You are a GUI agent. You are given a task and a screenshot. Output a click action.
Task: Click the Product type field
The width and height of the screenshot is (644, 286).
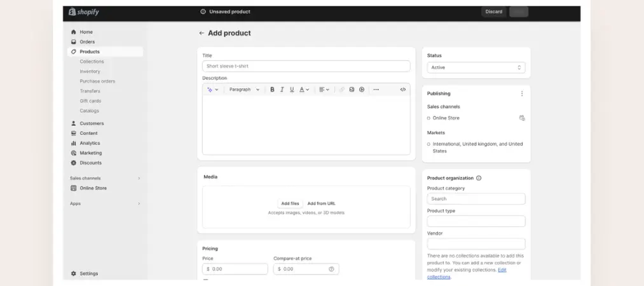[x=476, y=222]
